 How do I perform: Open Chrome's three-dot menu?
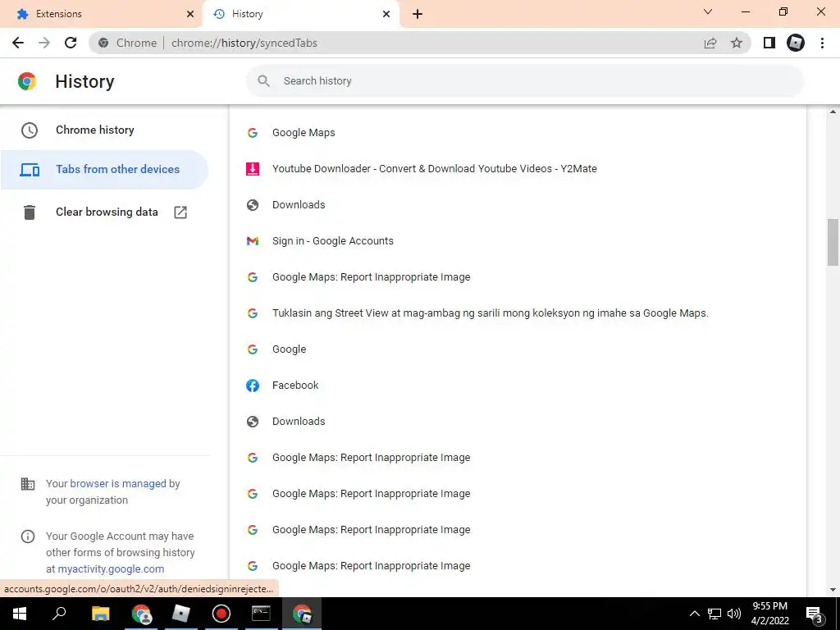(x=822, y=43)
